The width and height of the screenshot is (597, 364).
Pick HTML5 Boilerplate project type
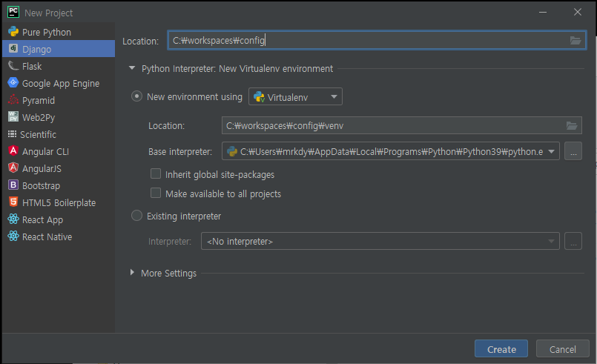(x=59, y=202)
